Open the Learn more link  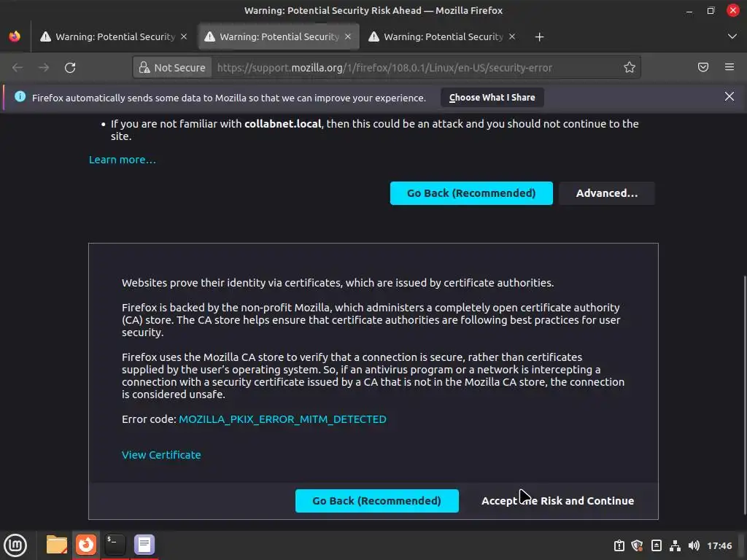tap(123, 160)
